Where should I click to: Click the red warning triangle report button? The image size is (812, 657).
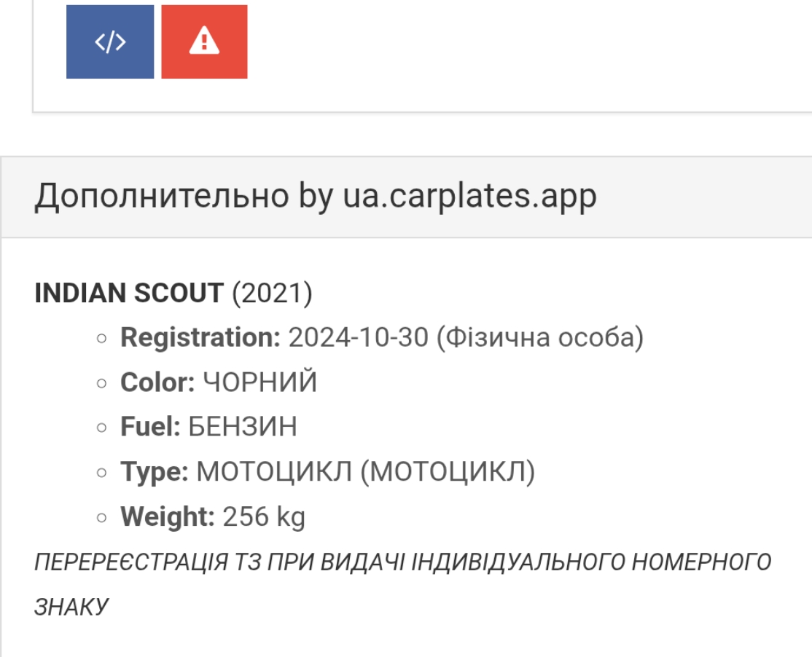pos(204,42)
